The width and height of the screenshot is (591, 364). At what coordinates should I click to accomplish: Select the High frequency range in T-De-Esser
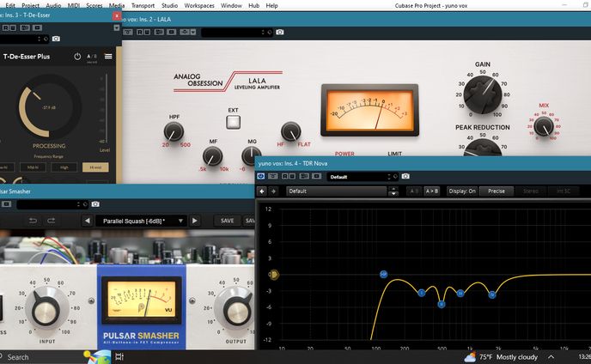tap(64, 167)
